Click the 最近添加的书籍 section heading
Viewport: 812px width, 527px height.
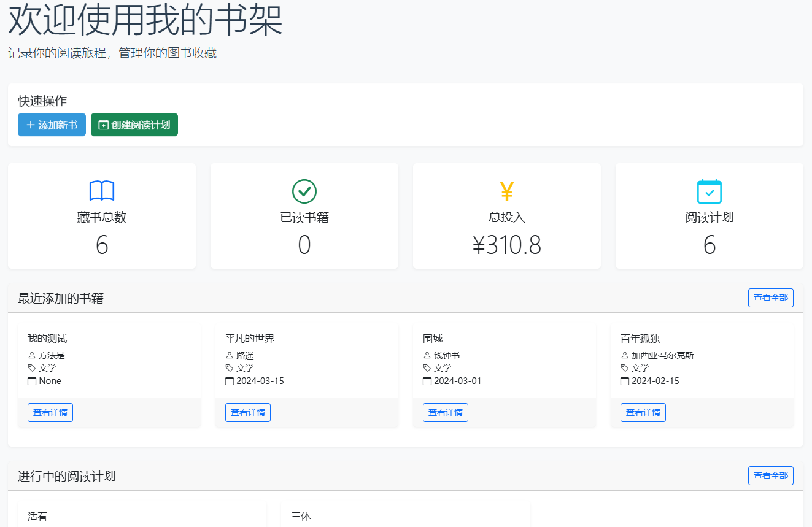61,299
